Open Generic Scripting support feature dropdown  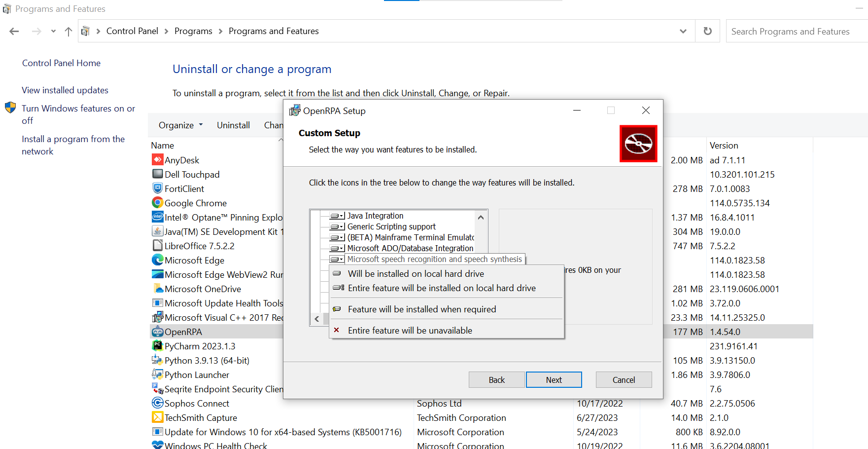tap(337, 226)
